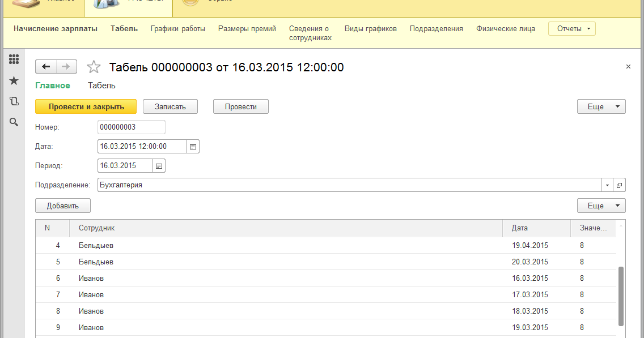Click date cell 19.03.2015
Image resolution: width=644 pixels, height=338 pixels.
click(x=530, y=327)
